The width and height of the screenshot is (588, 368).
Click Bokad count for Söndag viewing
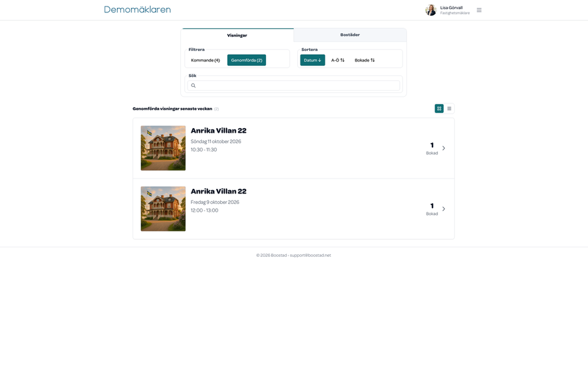432,148
